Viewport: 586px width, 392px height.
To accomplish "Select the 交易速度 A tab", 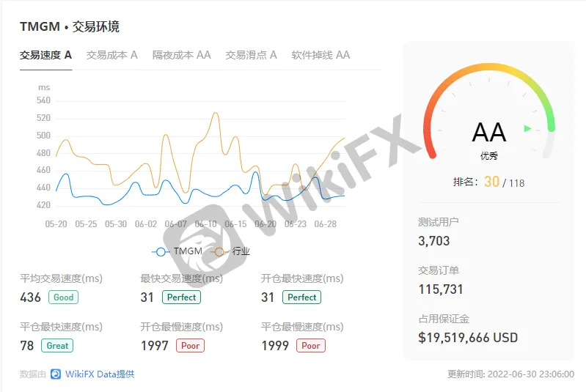I will point(45,55).
